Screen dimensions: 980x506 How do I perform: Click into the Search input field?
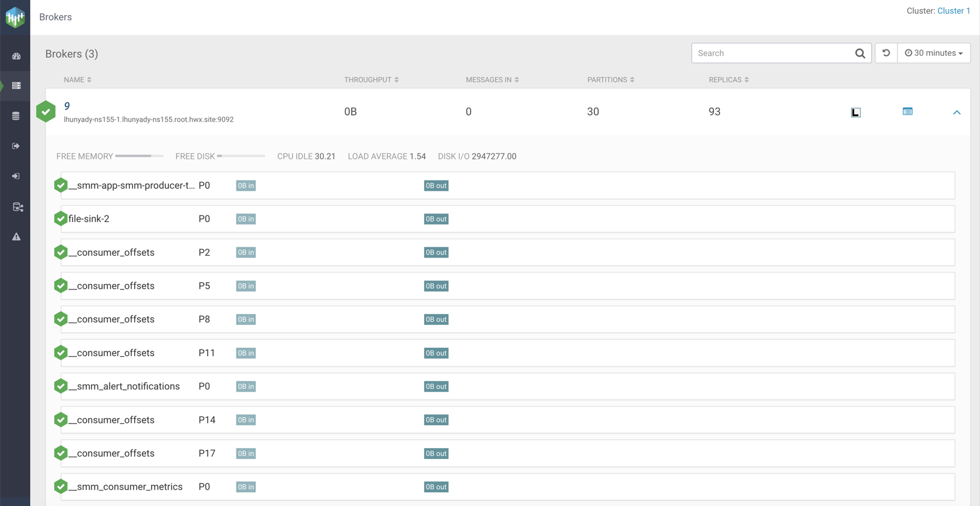pyautogui.click(x=773, y=53)
